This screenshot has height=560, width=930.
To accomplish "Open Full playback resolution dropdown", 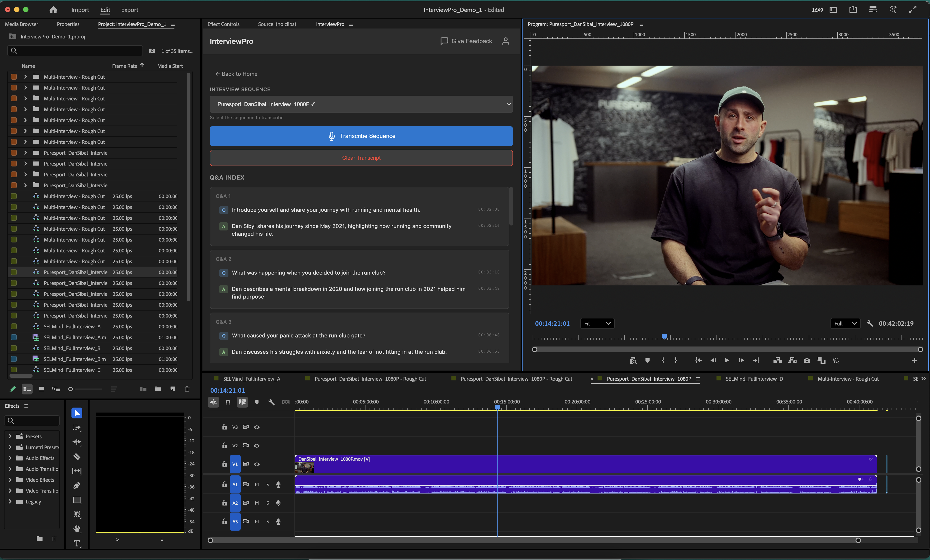I will click(845, 323).
